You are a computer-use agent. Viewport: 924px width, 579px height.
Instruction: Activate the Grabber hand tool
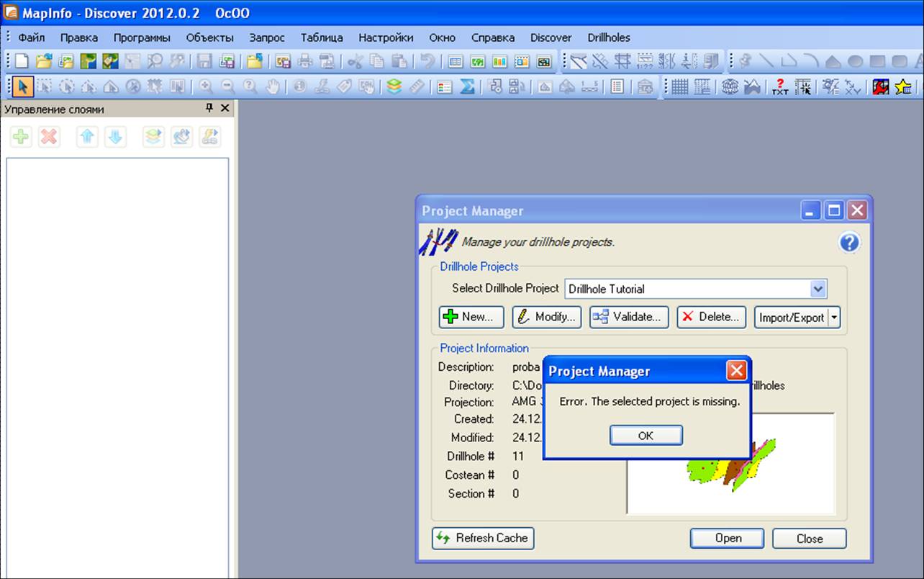tap(272, 87)
